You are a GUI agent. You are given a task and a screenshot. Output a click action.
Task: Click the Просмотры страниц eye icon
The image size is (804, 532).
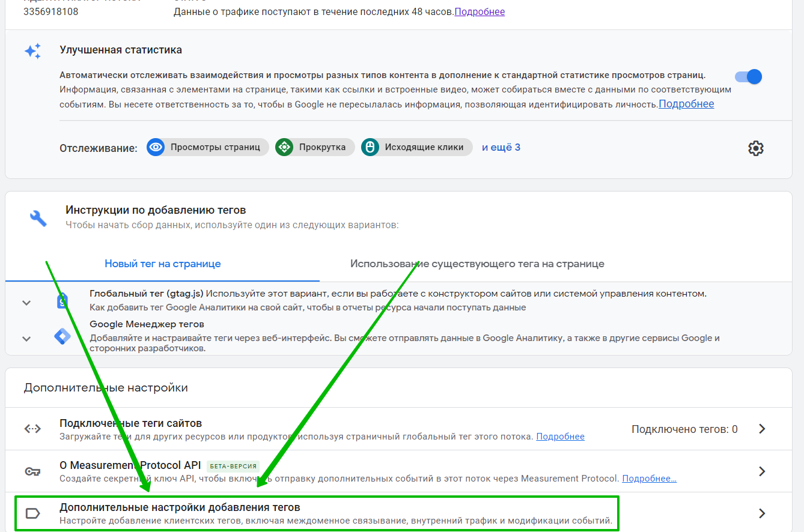(x=156, y=147)
